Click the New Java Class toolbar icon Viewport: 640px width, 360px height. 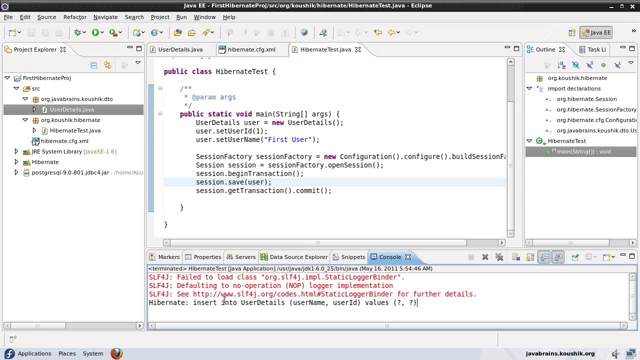154,33
